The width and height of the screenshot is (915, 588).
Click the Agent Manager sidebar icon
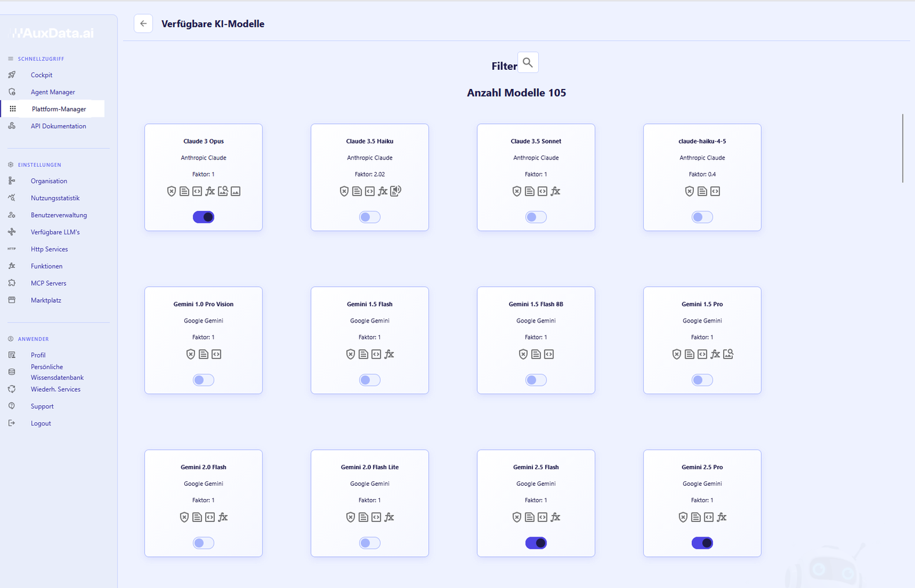pyautogui.click(x=11, y=92)
